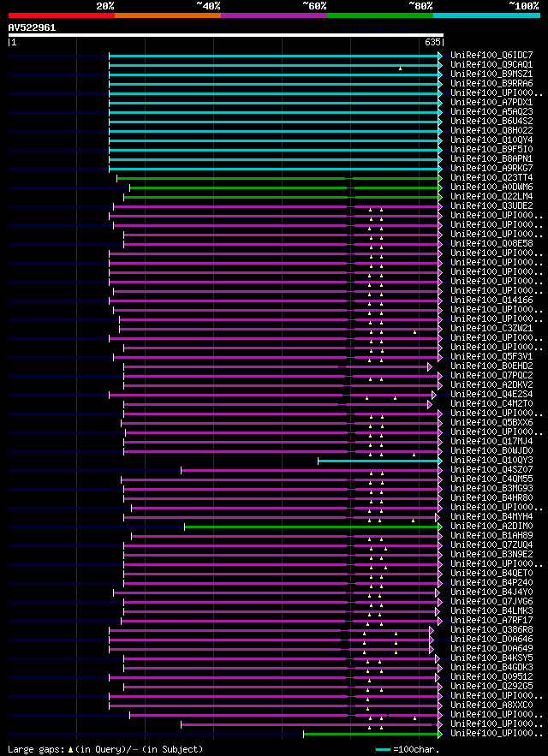
Task: Select subject label UniRef100_B4KSY5
Action: pos(491,658)
